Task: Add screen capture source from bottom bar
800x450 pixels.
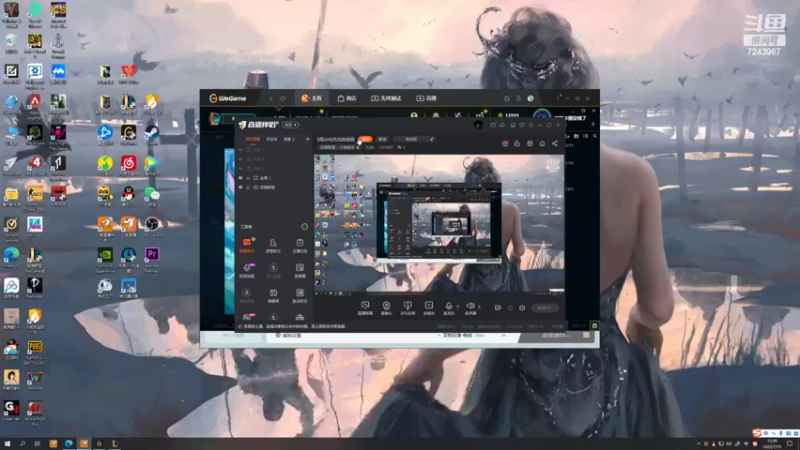Action: 365,308
